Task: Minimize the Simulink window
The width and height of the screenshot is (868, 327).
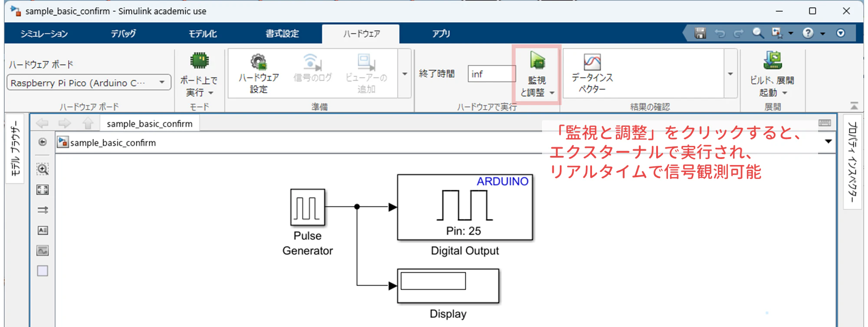Action: (779, 11)
